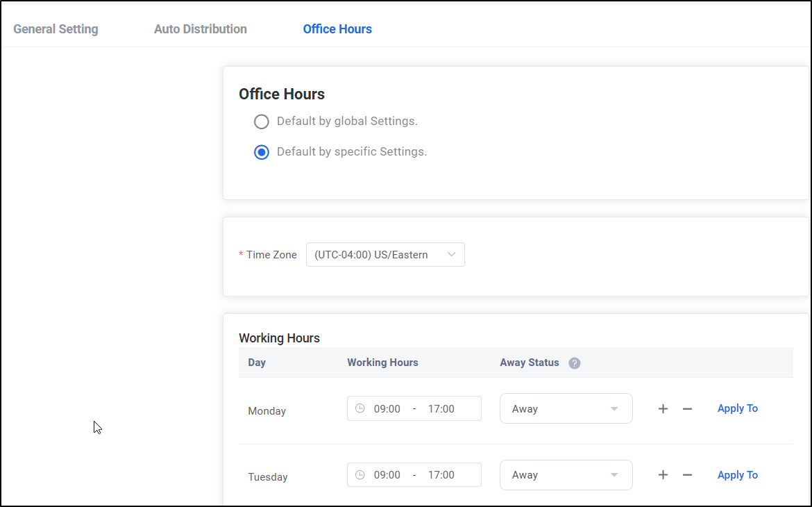
Task: Edit Tuesday's 17:00 end time
Action: pyautogui.click(x=441, y=475)
